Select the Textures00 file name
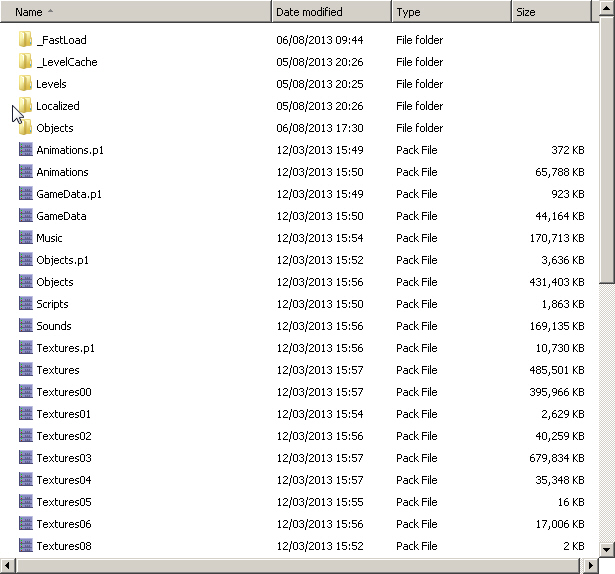This screenshot has height=574, width=615. pyautogui.click(x=64, y=392)
